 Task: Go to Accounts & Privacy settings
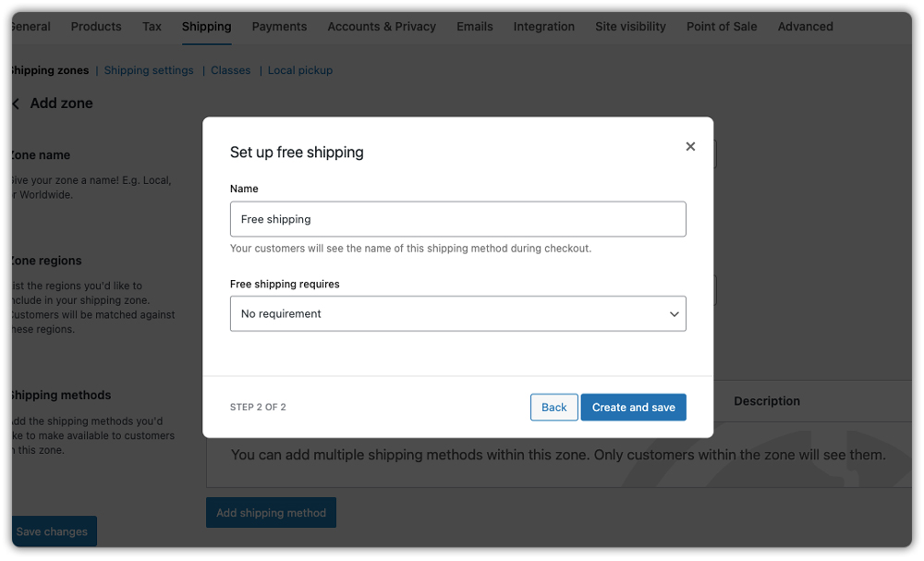pyautogui.click(x=382, y=27)
